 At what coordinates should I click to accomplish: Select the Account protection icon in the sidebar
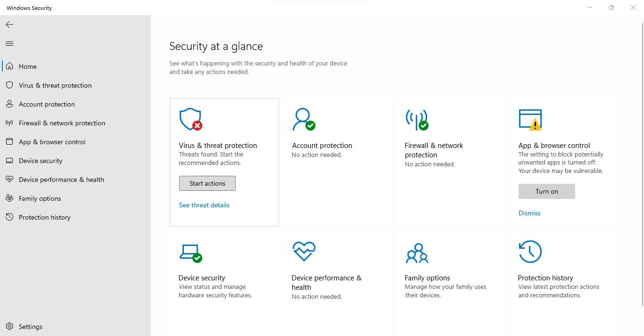[9, 104]
